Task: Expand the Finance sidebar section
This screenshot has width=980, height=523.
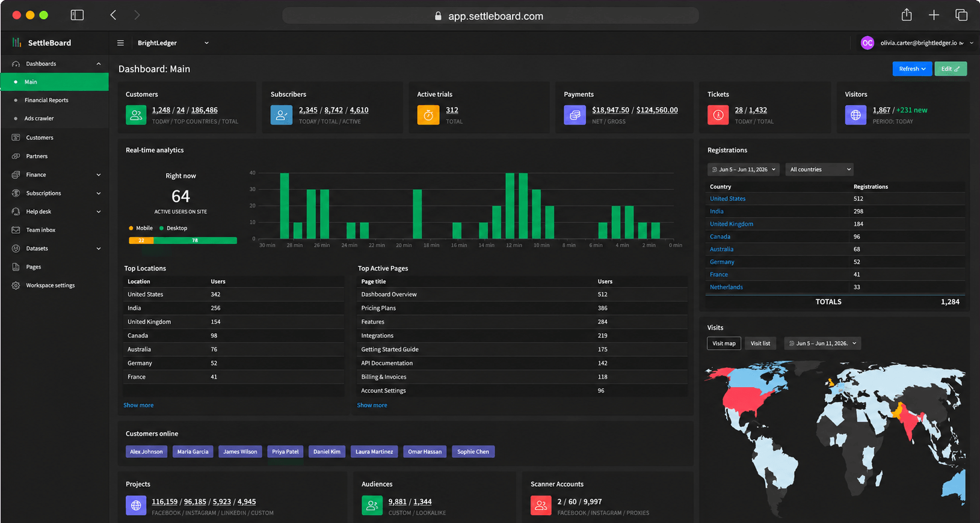Action: click(x=56, y=175)
